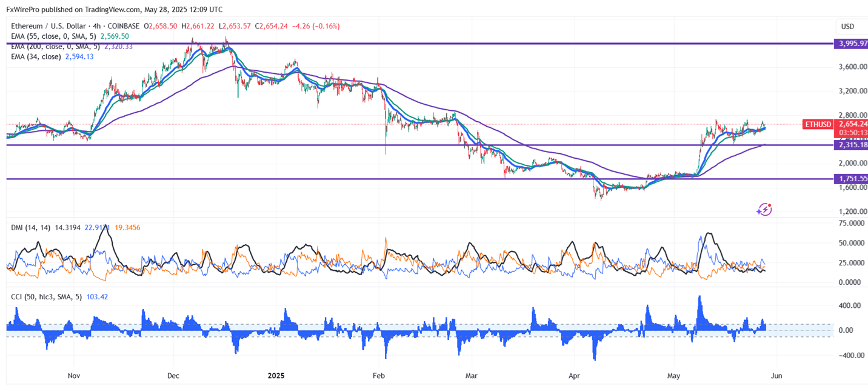Click the close price C2,654.24 in legend

pyautogui.click(x=272, y=26)
